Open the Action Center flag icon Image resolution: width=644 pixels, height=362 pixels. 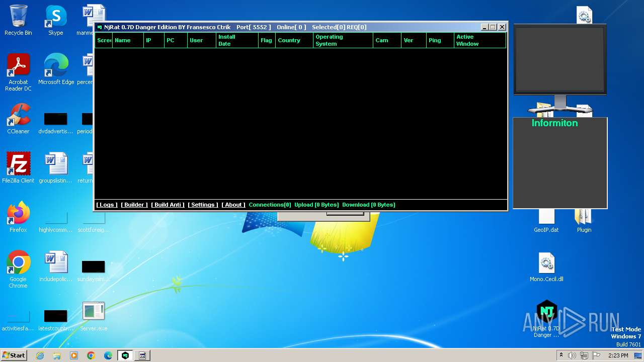point(596,355)
